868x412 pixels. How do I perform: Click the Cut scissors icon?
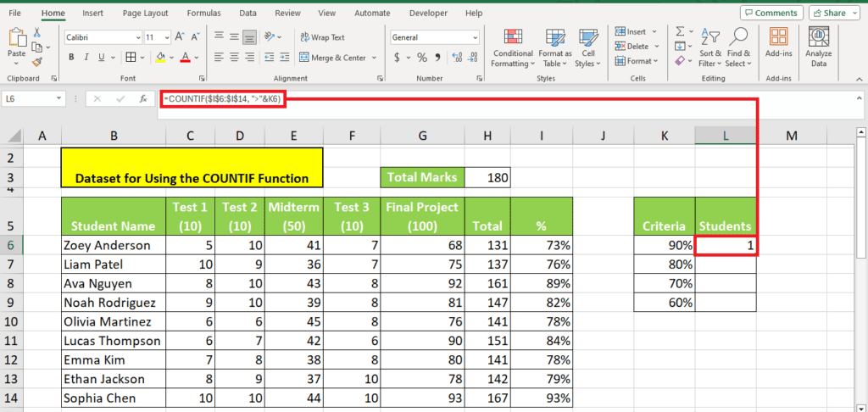36,31
